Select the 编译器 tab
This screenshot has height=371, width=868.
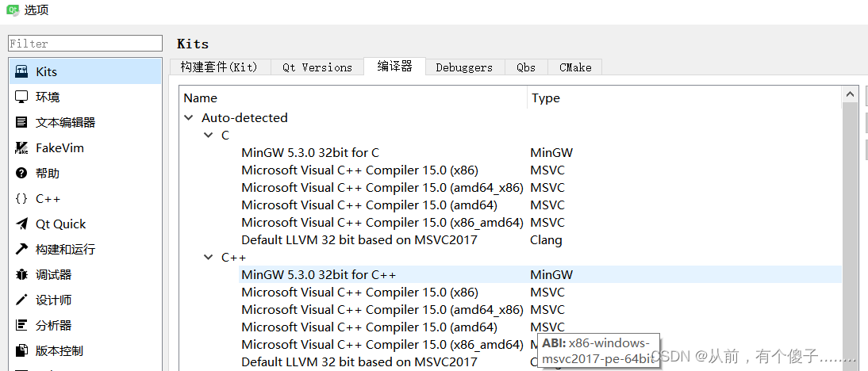394,66
